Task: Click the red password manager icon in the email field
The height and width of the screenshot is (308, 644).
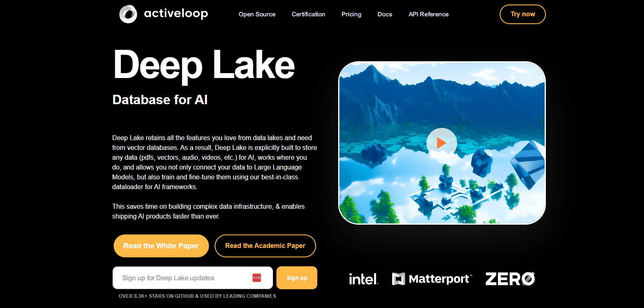Action: click(x=257, y=278)
